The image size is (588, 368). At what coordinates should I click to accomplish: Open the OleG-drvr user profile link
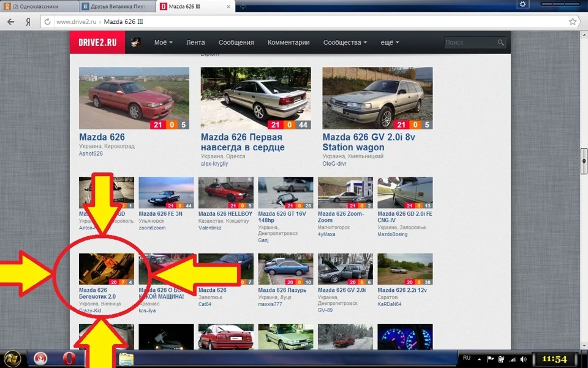[334, 164]
